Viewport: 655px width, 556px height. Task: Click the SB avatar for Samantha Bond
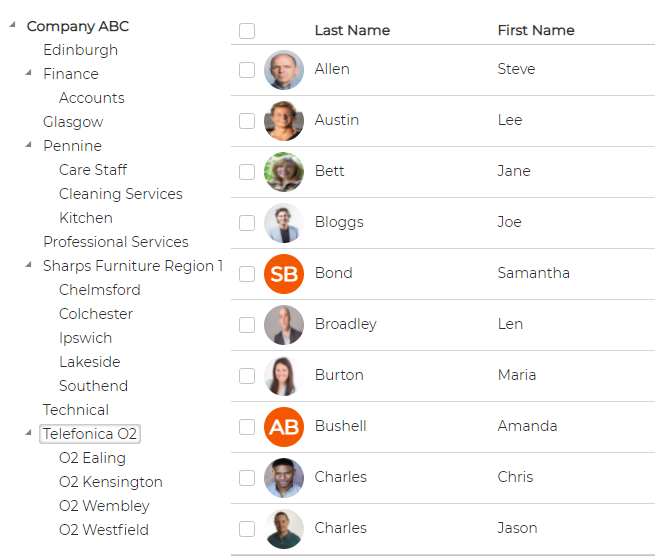[x=284, y=274]
